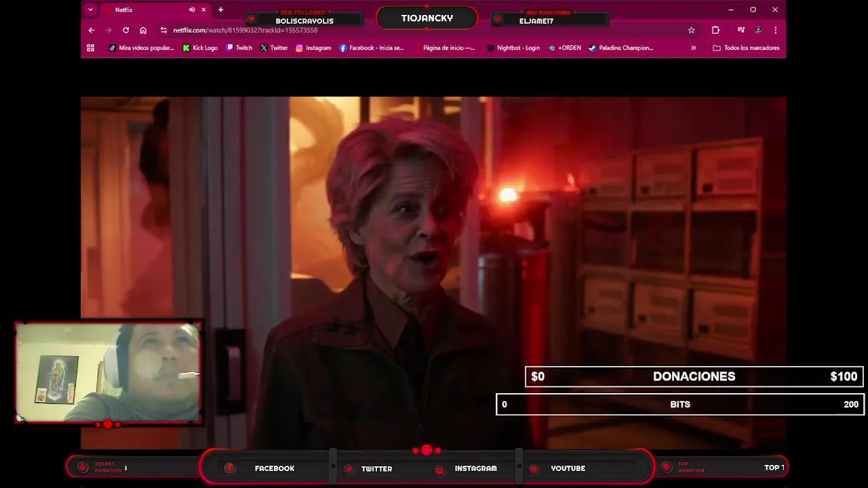Open the 'Página de inicio' bookmark
Viewport: 868px width, 488px height.
(444, 48)
